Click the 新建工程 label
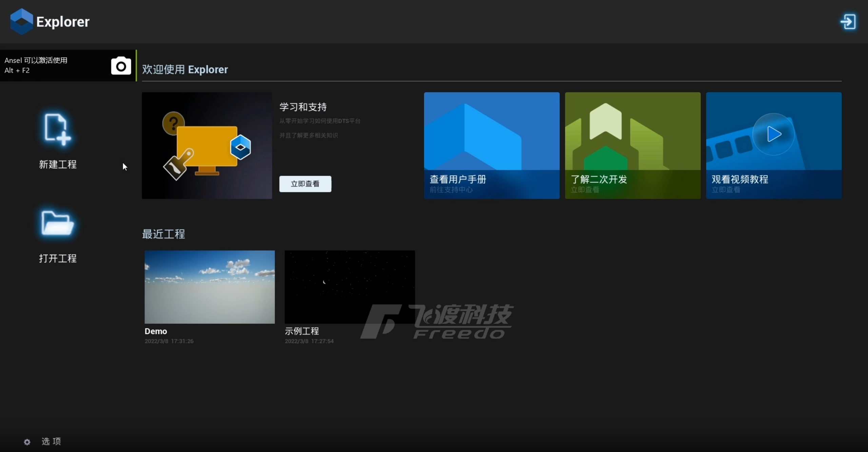This screenshot has width=868, height=452. 58,164
